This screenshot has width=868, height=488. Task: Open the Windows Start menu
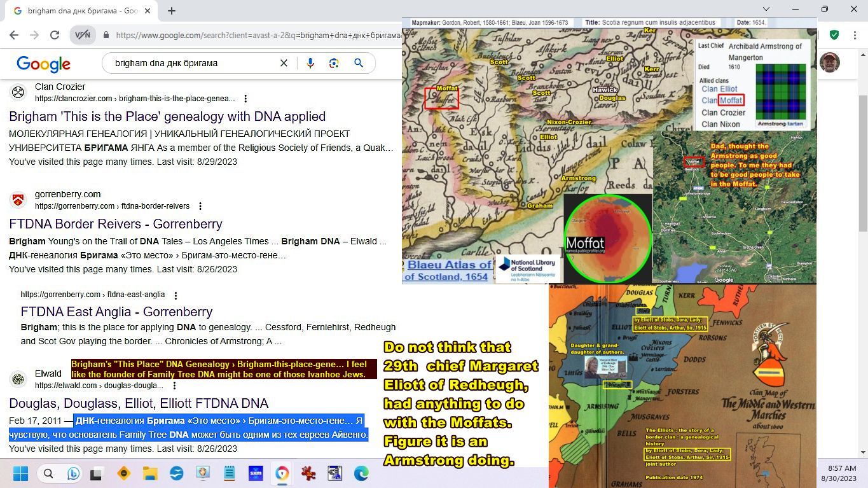20,473
